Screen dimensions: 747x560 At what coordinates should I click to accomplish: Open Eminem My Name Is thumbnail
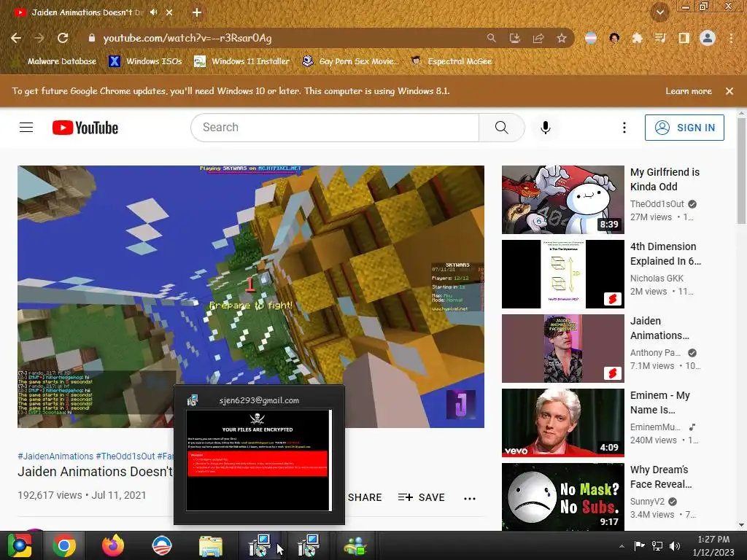coord(562,423)
